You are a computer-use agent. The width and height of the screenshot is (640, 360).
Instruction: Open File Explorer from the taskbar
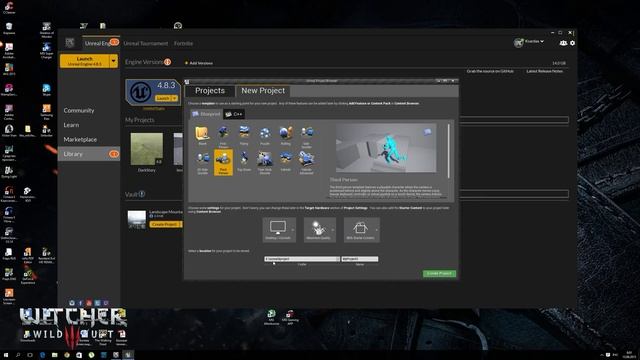point(54,355)
